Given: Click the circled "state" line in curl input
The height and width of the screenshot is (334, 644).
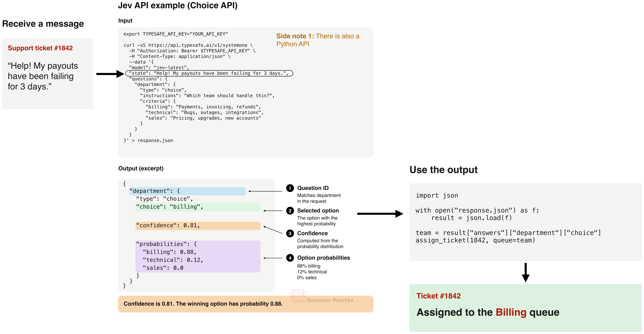Looking at the screenshot, I should pyautogui.click(x=209, y=73).
